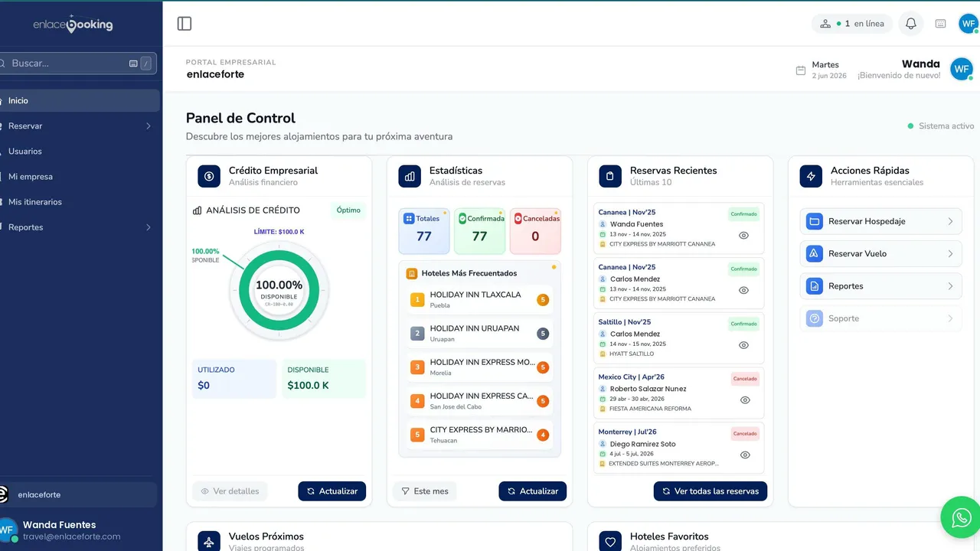
Task: Click the Reservar Vuelo plane icon
Action: pos(815,253)
